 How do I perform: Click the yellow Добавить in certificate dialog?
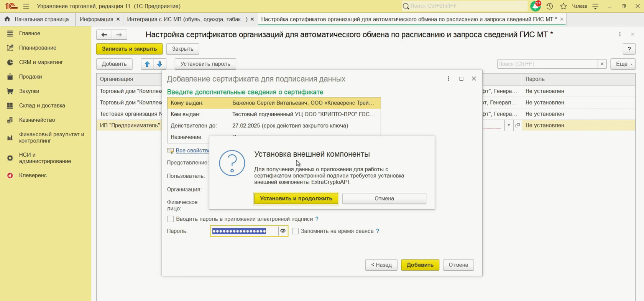(420, 265)
